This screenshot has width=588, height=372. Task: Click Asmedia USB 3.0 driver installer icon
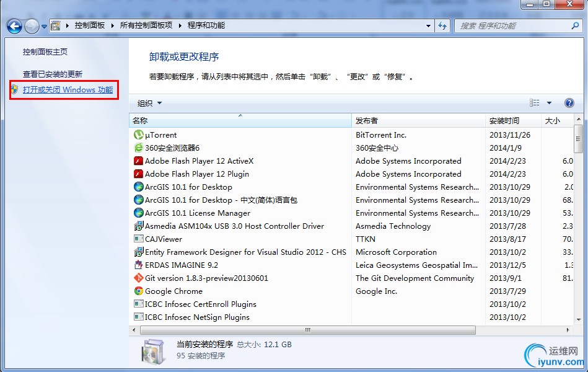click(139, 226)
